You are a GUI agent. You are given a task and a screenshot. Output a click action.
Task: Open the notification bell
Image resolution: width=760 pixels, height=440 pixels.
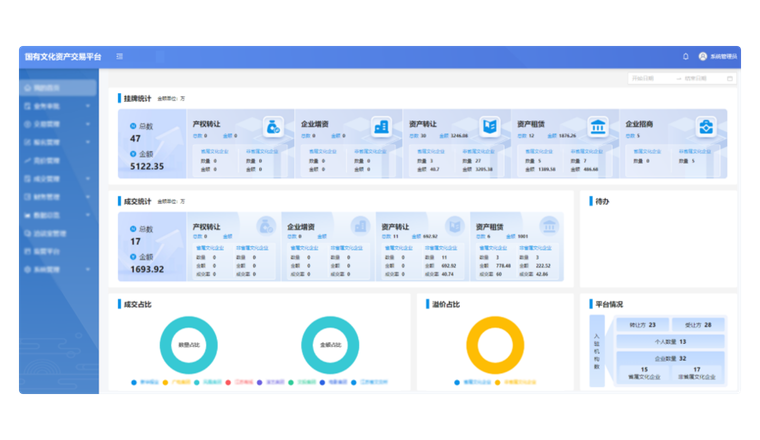(x=686, y=56)
